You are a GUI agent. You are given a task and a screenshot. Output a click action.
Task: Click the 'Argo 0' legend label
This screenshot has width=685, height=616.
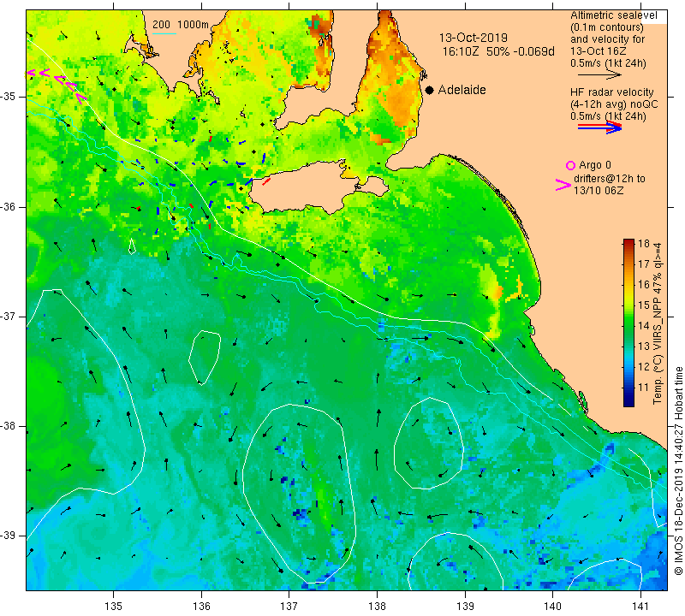[595, 165]
